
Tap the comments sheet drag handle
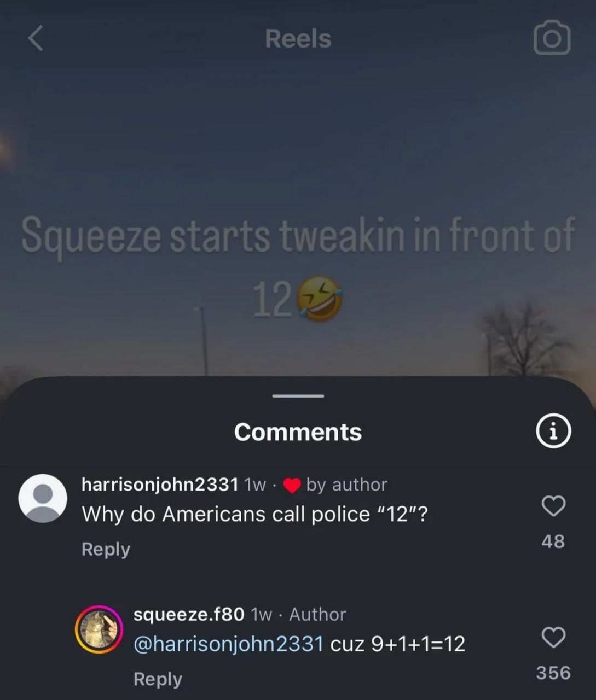tap(298, 396)
